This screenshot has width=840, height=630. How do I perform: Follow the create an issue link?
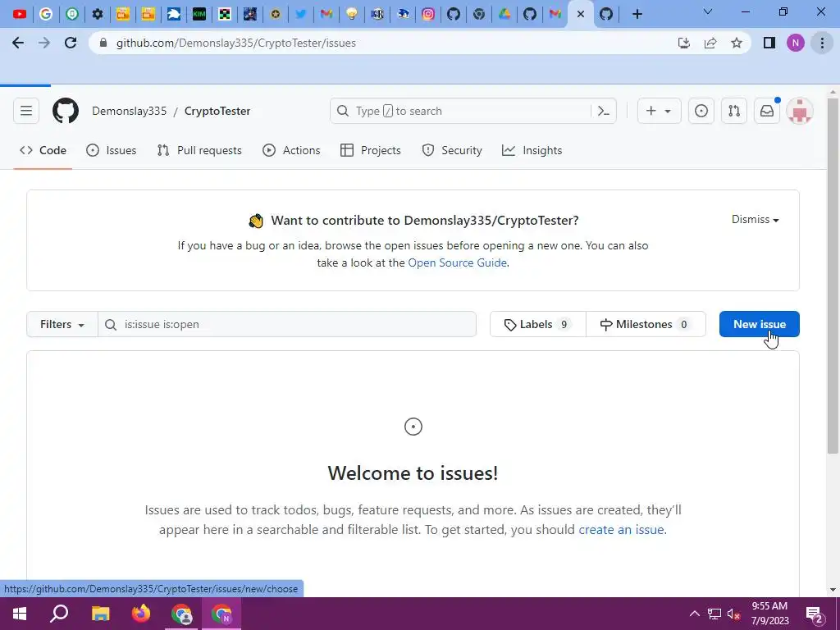[x=621, y=529]
